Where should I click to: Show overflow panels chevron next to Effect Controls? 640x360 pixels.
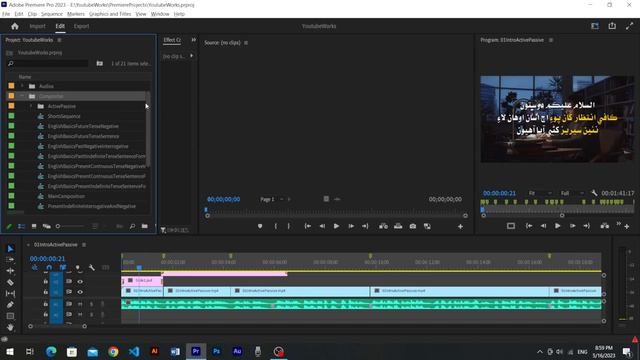pos(193,40)
